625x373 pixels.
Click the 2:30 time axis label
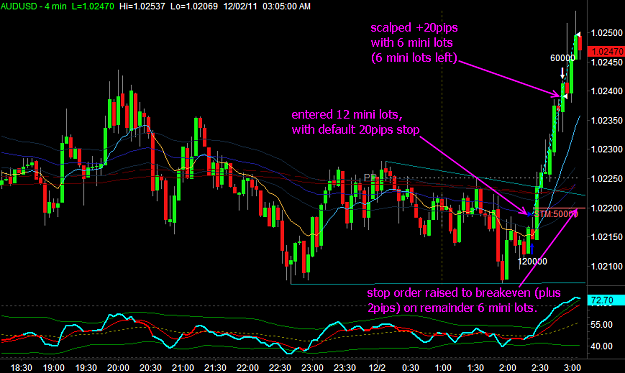tap(540, 367)
